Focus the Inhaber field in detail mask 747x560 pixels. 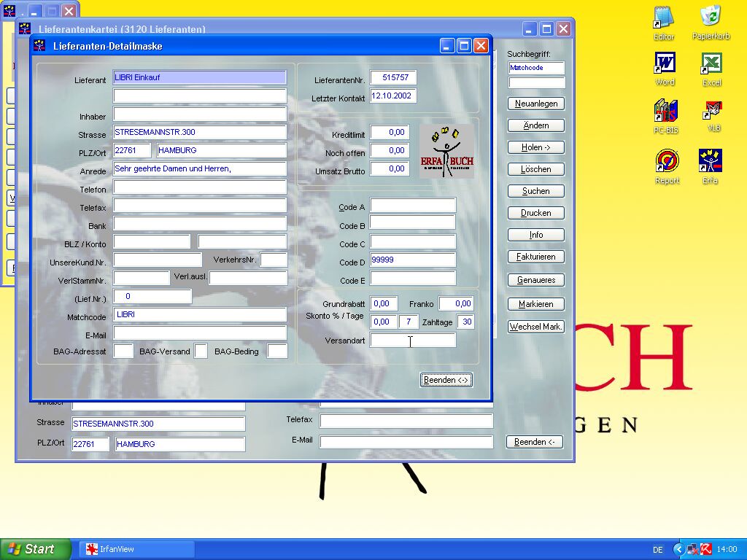[x=200, y=114]
